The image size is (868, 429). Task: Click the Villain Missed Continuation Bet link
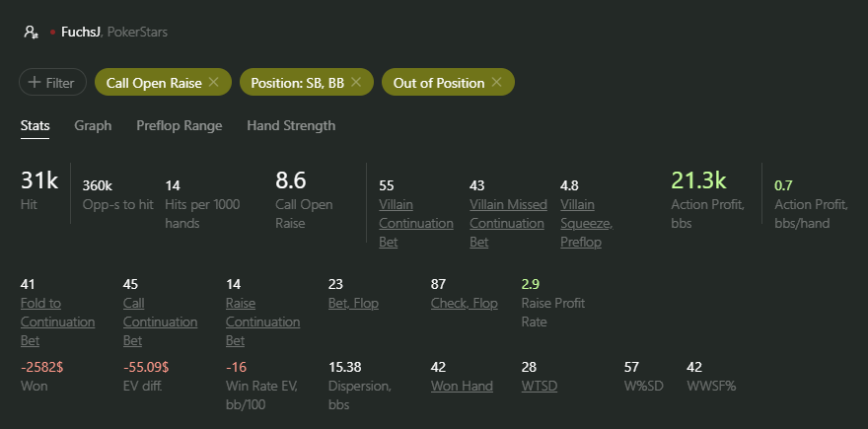click(508, 224)
